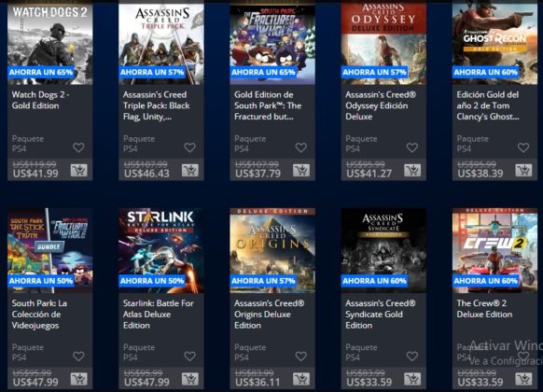Toggle wishlist heart for Assassin's Creed Odyssey
Image resolution: width=543 pixels, height=392 pixels.
(412, 147)
